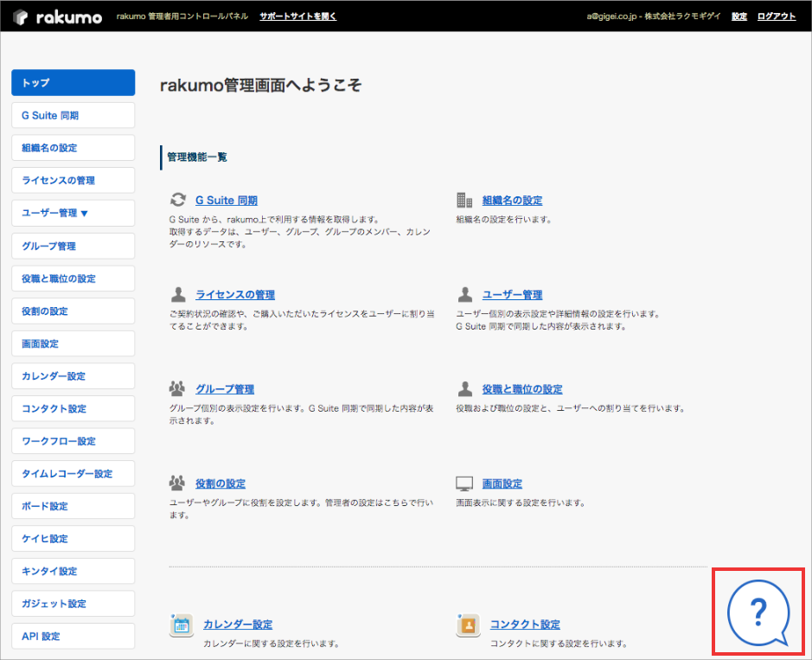Open ワークフロー設定 in the sidebar

tap(73, 441)
